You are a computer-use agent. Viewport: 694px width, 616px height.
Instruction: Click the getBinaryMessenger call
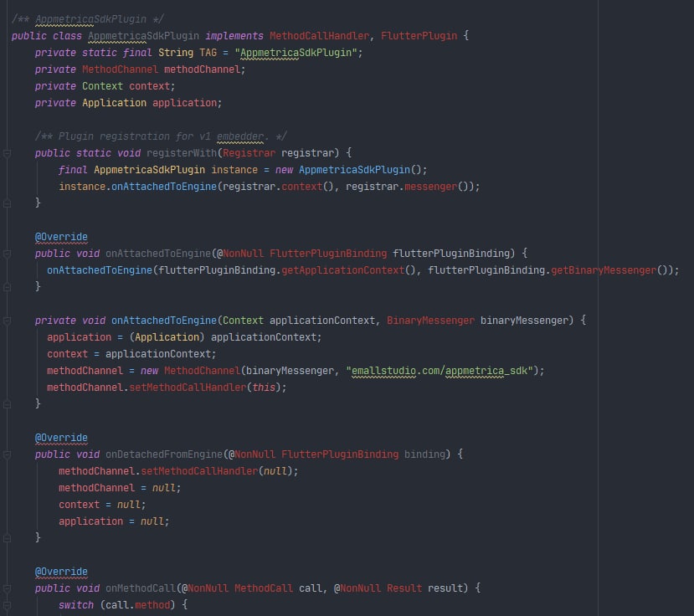tap(609, 270)
